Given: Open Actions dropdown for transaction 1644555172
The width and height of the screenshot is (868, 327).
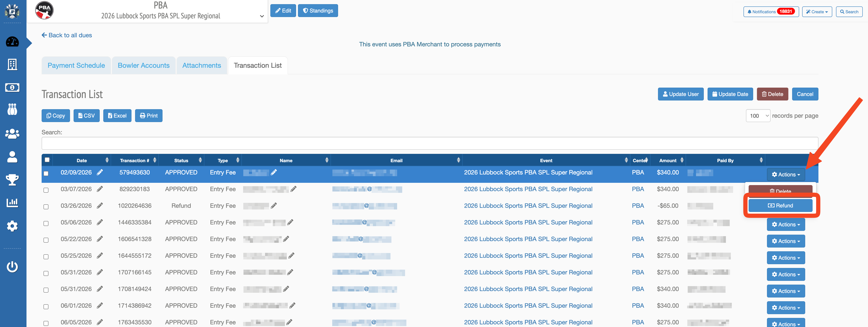Looking at the screenshot, I should pos(786,258).
